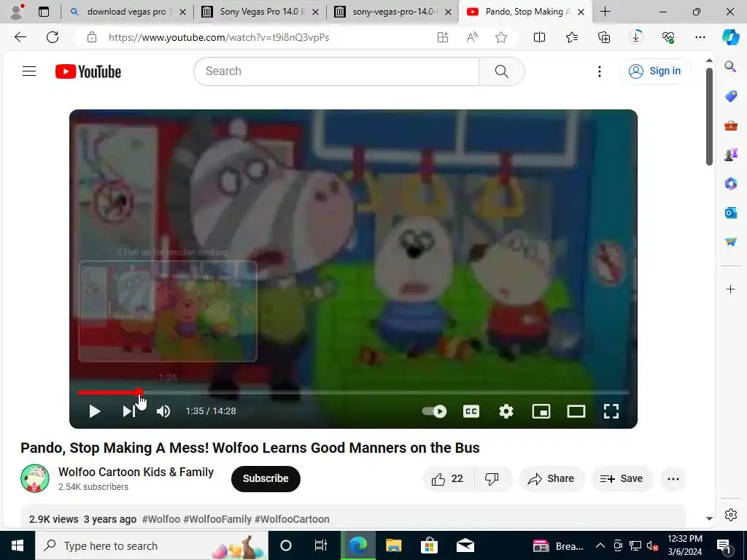Like the video
The width and height of the screenshot is (747, 560).
[x=447, y=478]
